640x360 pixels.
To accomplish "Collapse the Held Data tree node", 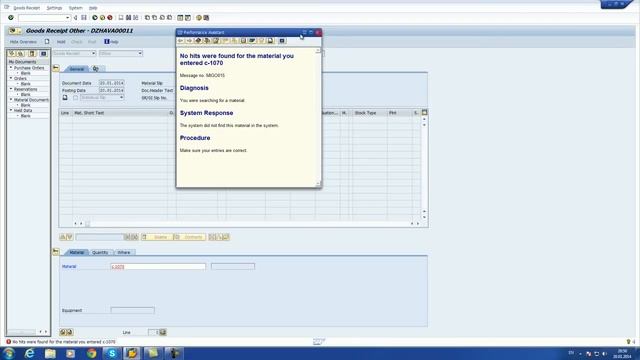I will [x=11, y=110].
